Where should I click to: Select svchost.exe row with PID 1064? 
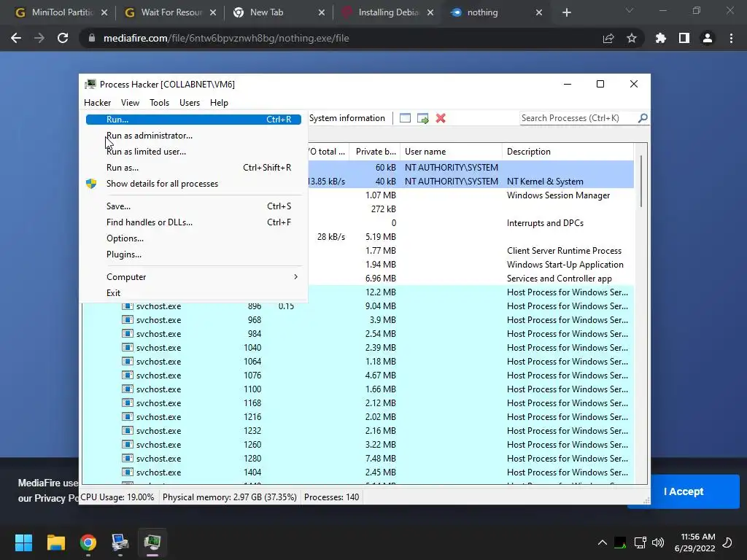(x=357, y=362)
